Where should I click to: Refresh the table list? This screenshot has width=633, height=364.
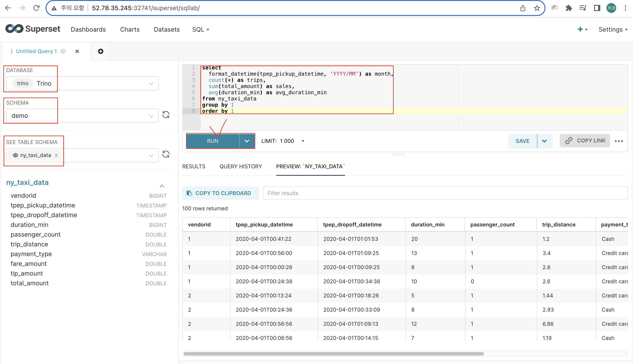[x=166, y=154]
